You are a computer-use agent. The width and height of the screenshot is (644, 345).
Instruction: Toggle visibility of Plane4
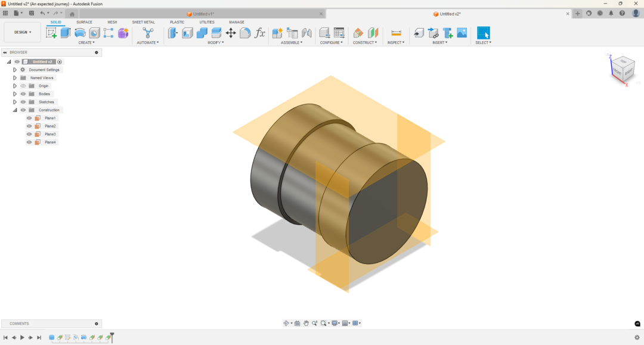coord(29,142)
